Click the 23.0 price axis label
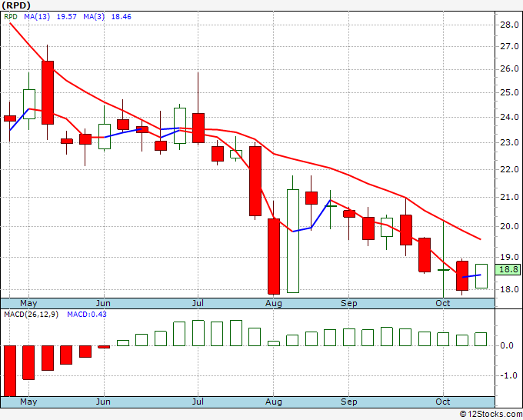This screenshot has width=523, height=420. [509, 142]
